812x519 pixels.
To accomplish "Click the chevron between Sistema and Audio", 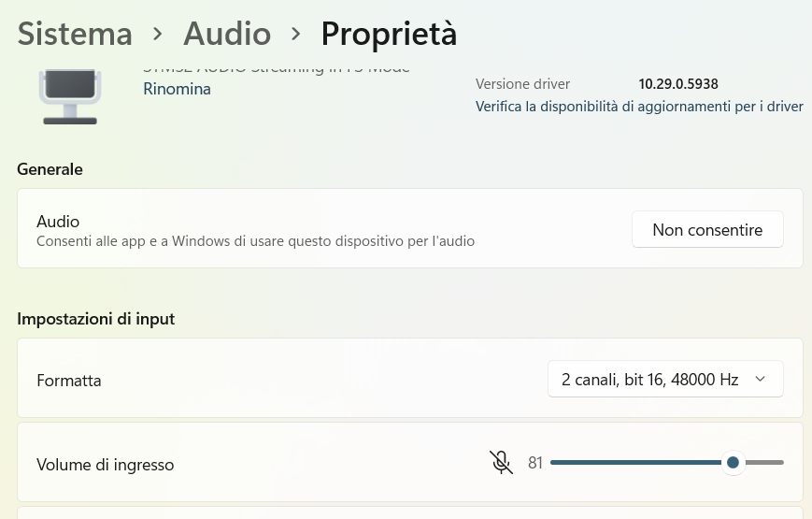I will [x=157, y=35].
